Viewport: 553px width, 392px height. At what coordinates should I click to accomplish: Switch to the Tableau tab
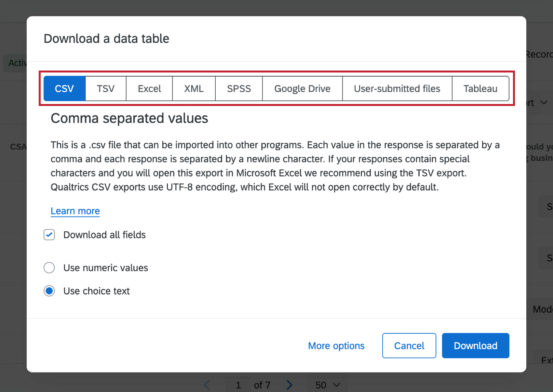point(480,88)
